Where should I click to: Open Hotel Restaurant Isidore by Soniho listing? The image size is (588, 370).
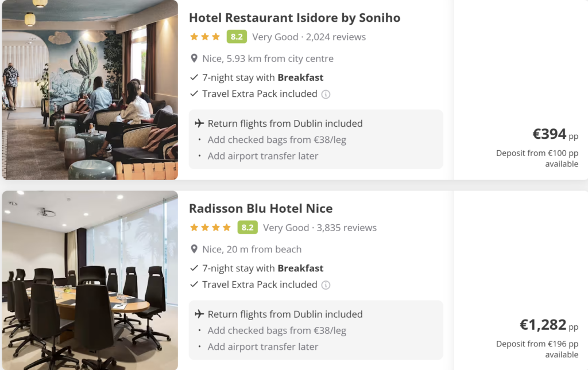(294, 18)
